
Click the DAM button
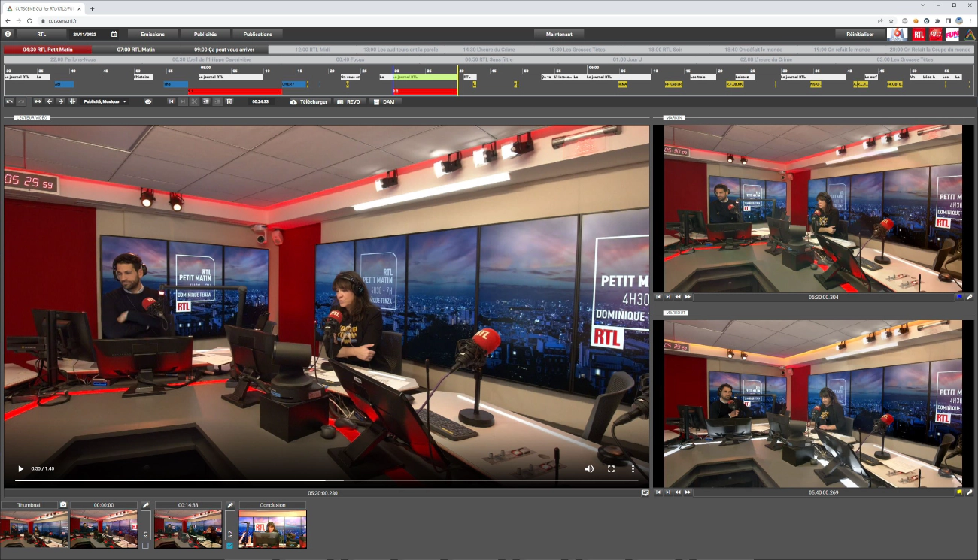[x=385, y=101]
